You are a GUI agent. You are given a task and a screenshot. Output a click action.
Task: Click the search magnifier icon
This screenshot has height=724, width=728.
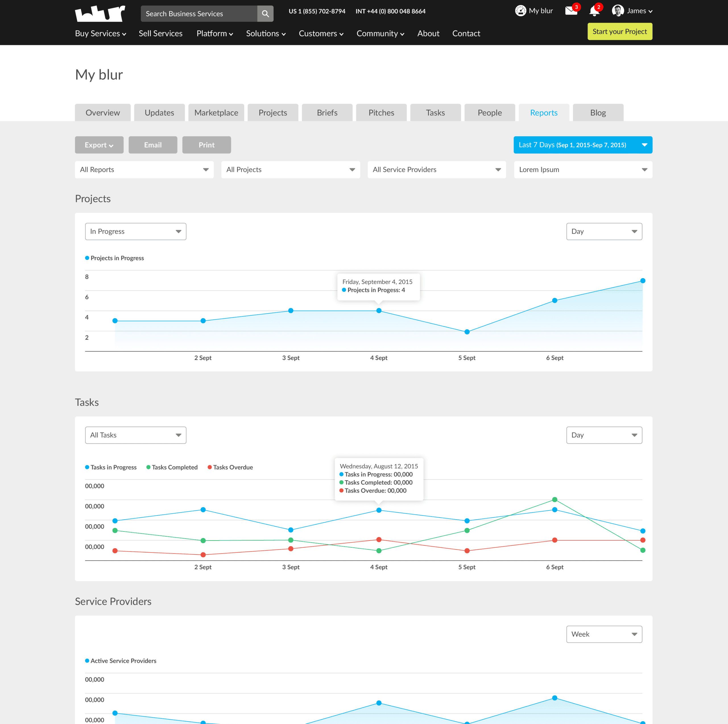pyautogui.click(x=265, y=14)
